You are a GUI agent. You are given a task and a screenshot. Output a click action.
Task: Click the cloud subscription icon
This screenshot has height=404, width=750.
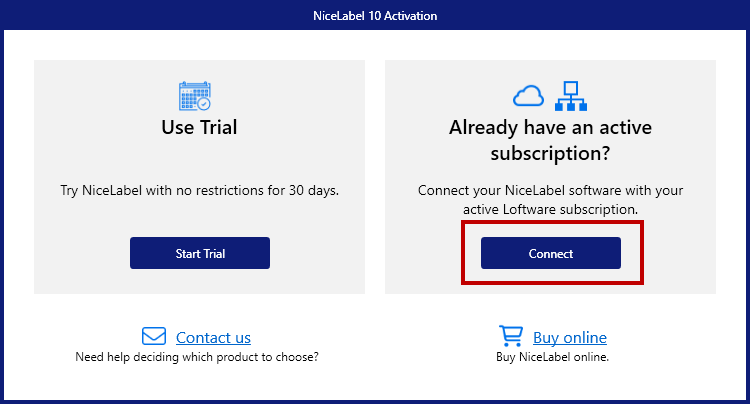pos(528,96)
